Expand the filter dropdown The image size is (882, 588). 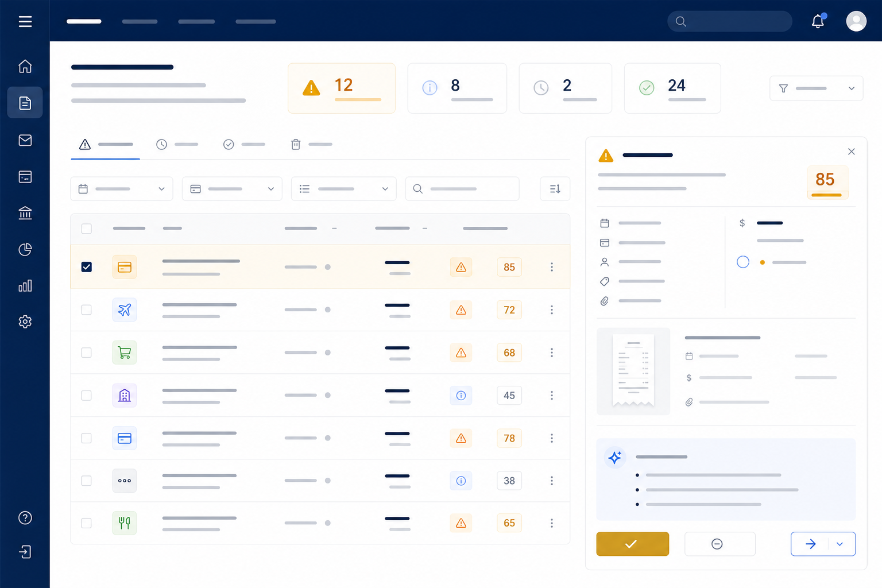(816, 88)
